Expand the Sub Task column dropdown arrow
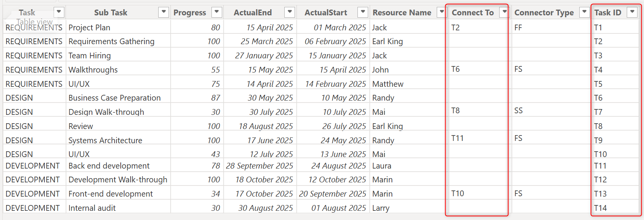This screenshot has height=220, width=644. click(164, 12)
